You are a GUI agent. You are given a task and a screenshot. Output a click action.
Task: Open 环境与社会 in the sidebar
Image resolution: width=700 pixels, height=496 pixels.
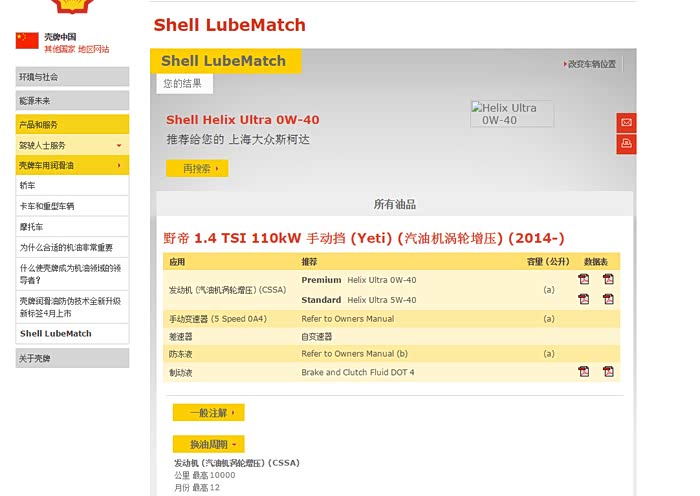point(72,77)
